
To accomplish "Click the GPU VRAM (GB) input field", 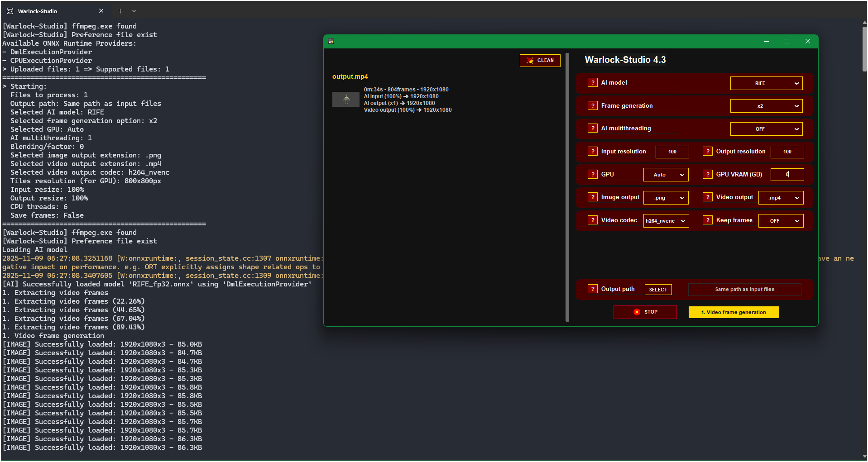I will tap(787, 175).
